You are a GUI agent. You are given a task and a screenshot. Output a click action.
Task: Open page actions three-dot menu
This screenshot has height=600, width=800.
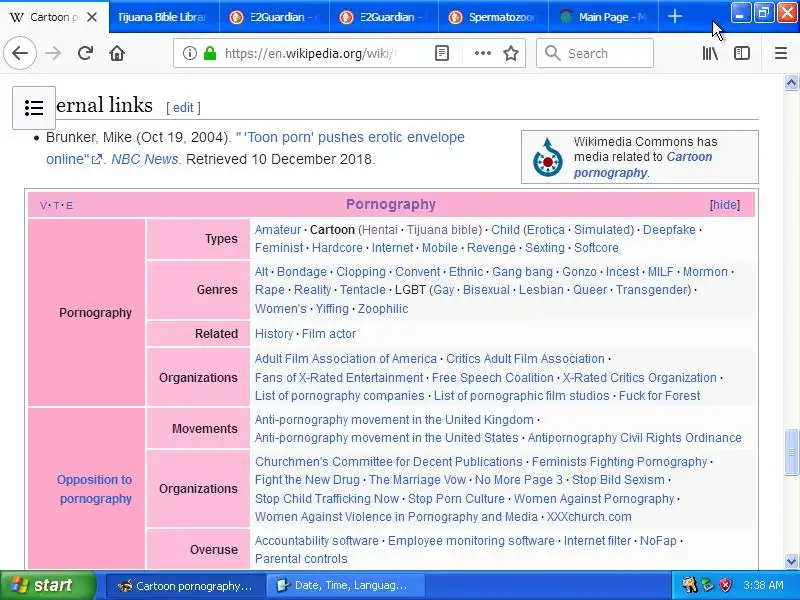[x=482, y=53]
